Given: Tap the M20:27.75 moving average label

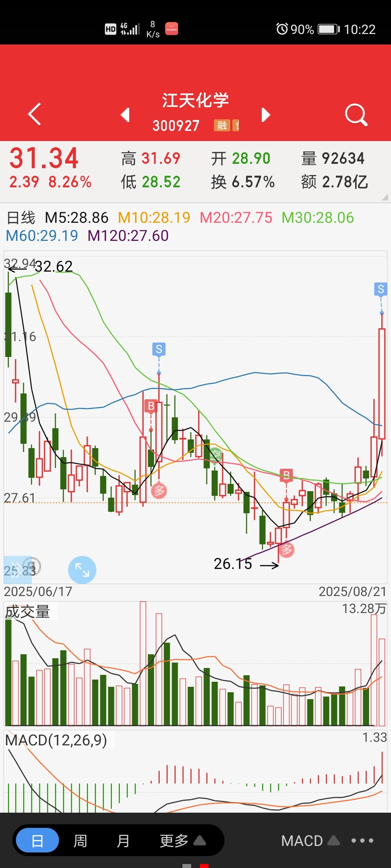Looking at the screenshot, I should click(236, 218).
